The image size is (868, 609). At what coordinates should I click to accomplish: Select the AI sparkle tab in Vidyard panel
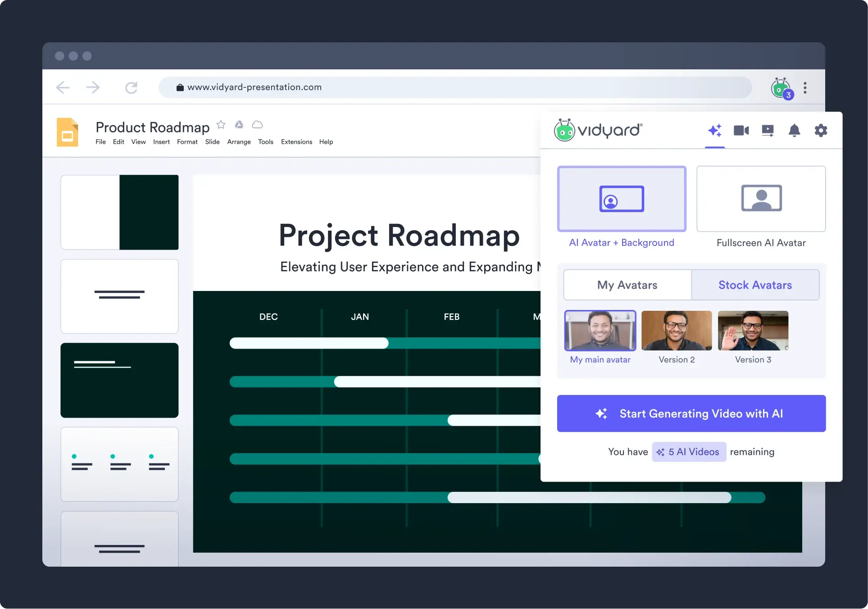[x=715, y=131]
